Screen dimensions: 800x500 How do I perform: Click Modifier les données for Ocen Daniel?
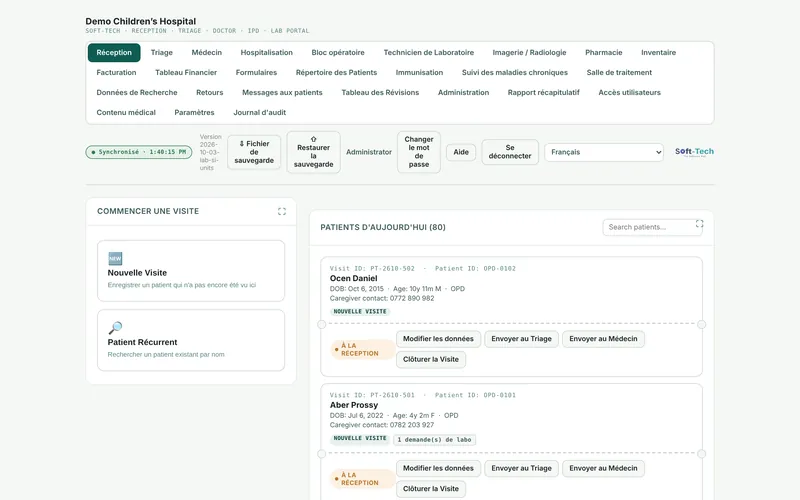coord(438,339)
